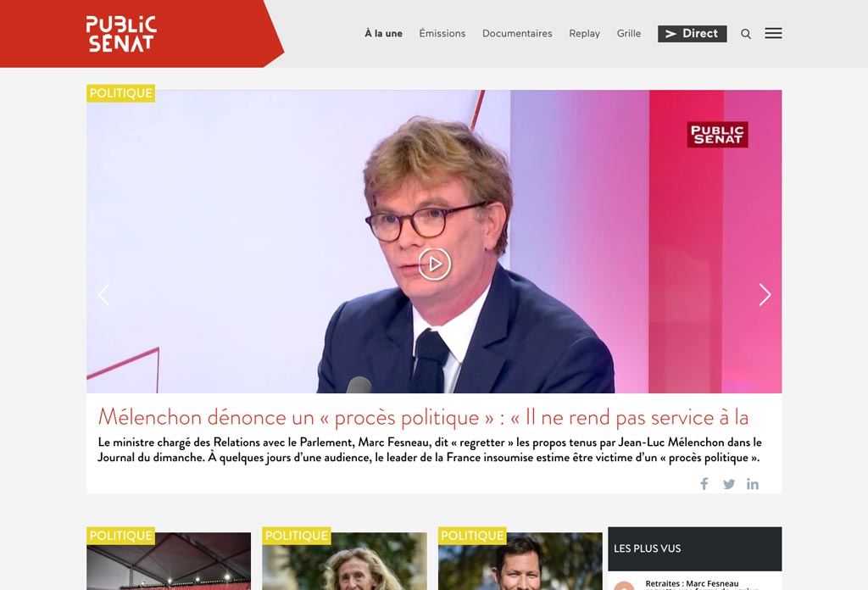Open the Mélenchon procès politique headline
Screen dimensions: 868x590
pos(424,417)
